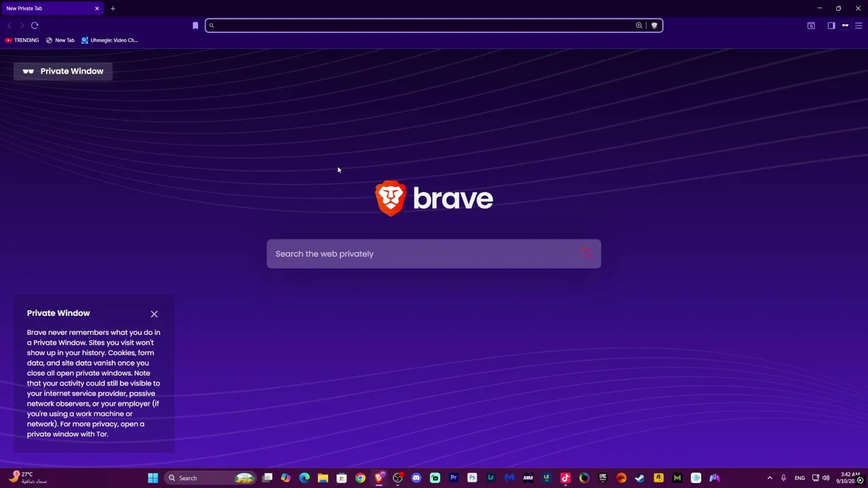Image resolution: width=868 pixels, height=488 pixels.
Task: Click the Brave lion logo
Action: (x=391, y=198)
